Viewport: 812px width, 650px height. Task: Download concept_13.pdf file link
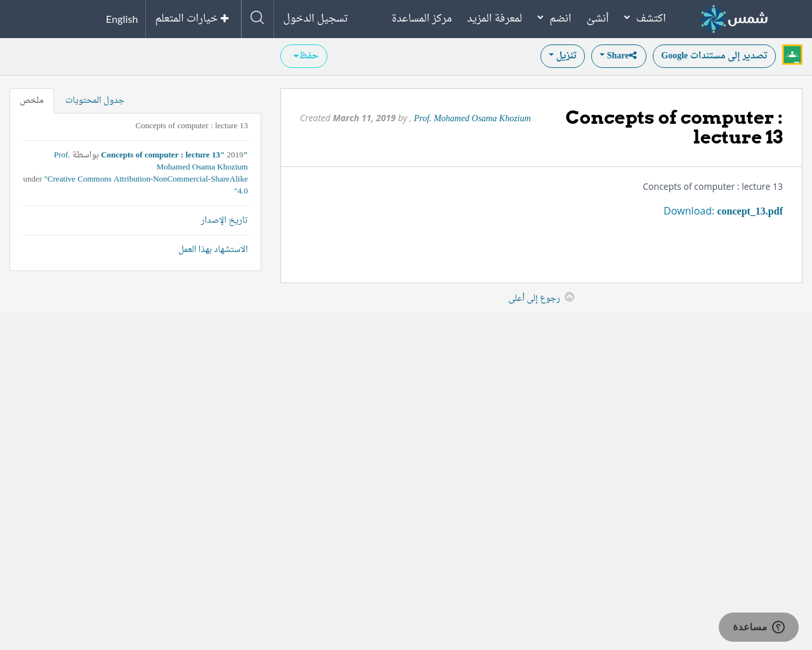[x=749, y=211]
